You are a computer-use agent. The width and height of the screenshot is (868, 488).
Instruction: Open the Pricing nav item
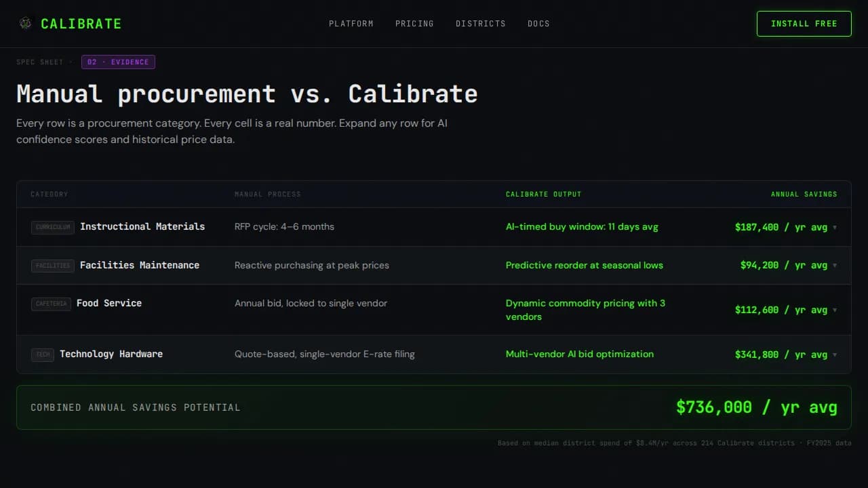point(414,24)
